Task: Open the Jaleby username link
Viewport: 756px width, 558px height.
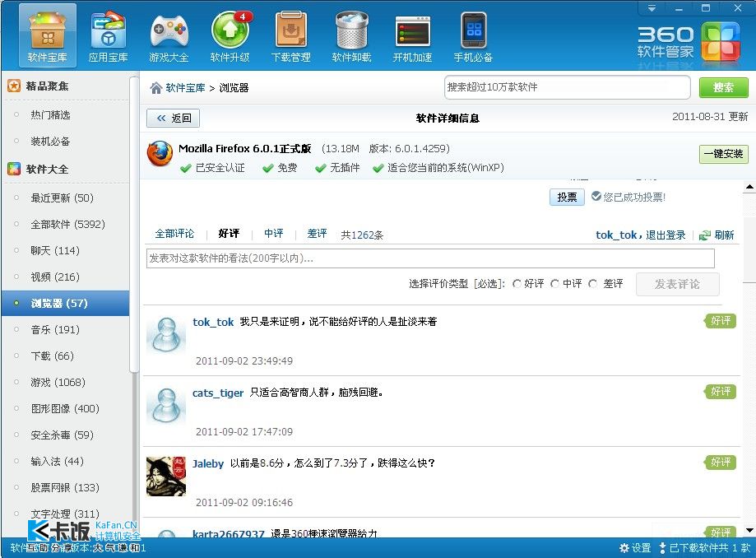Action: tap(208, 464)
